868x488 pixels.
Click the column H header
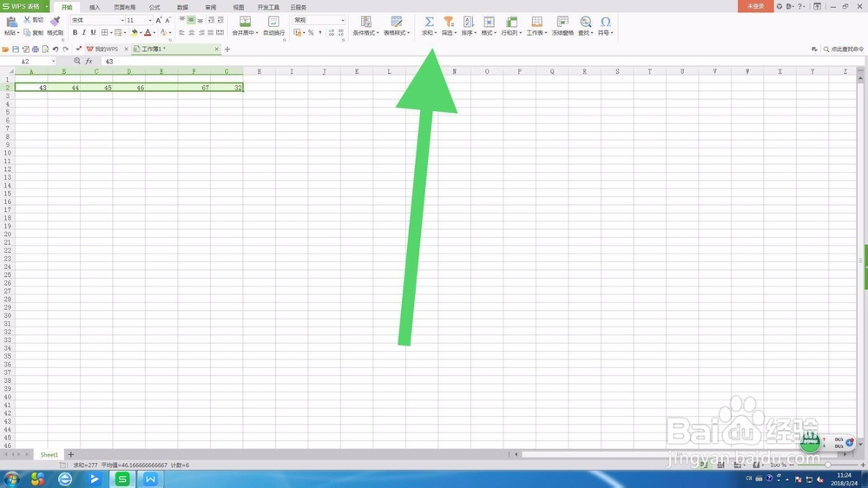[259, 71]
